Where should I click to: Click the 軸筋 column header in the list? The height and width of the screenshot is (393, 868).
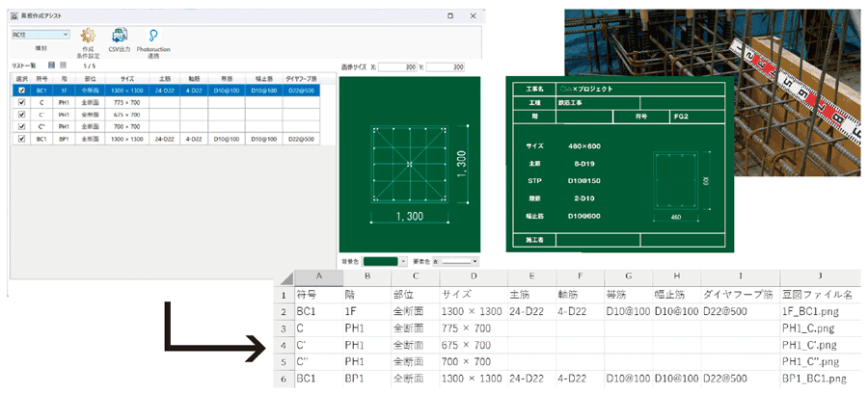[193, 78]
